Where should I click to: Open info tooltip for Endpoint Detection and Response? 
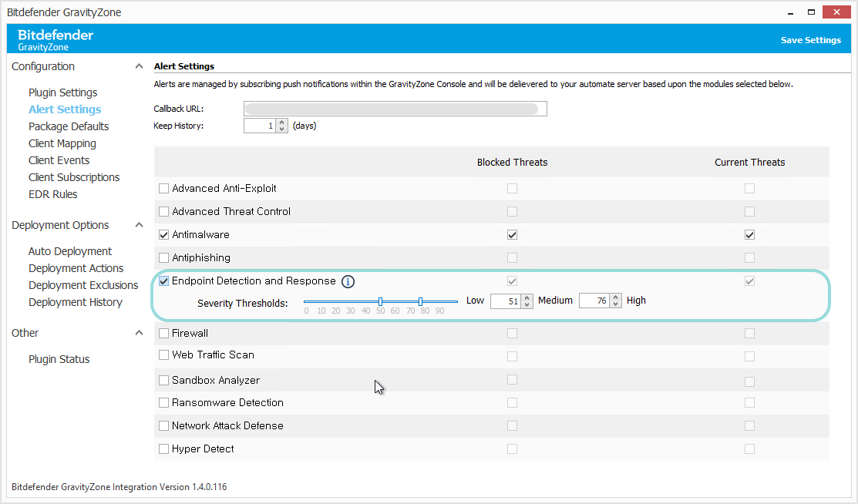[x=348, y=281]
